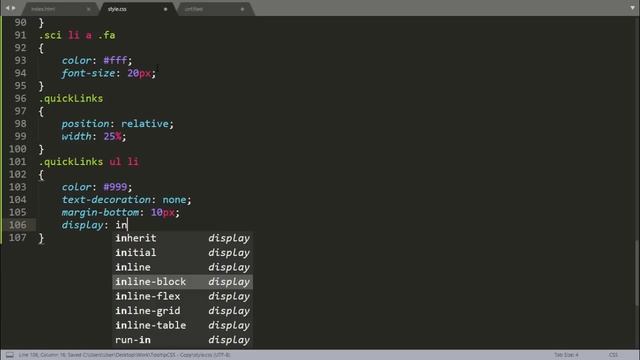This screenshot has width=640, height=360.
Task: Click unsaved dot on untitled tab
Action: point(242,9)
